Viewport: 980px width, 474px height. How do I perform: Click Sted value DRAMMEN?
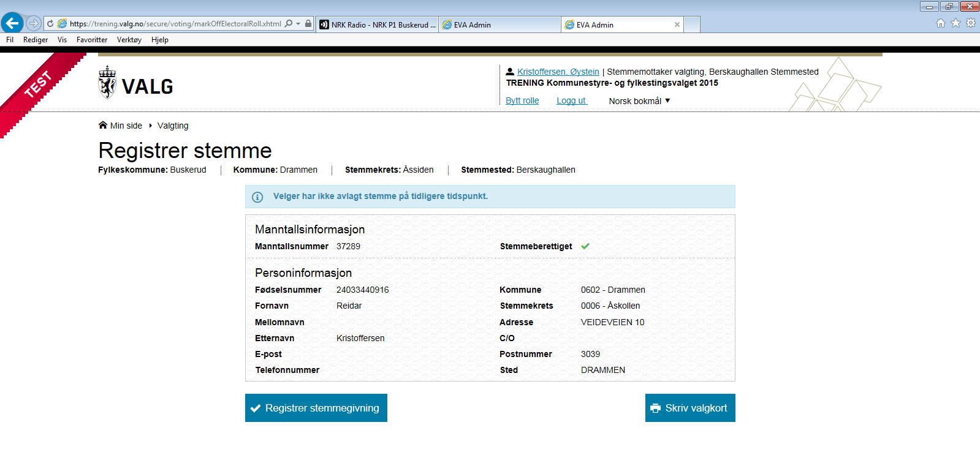(603, 370)
